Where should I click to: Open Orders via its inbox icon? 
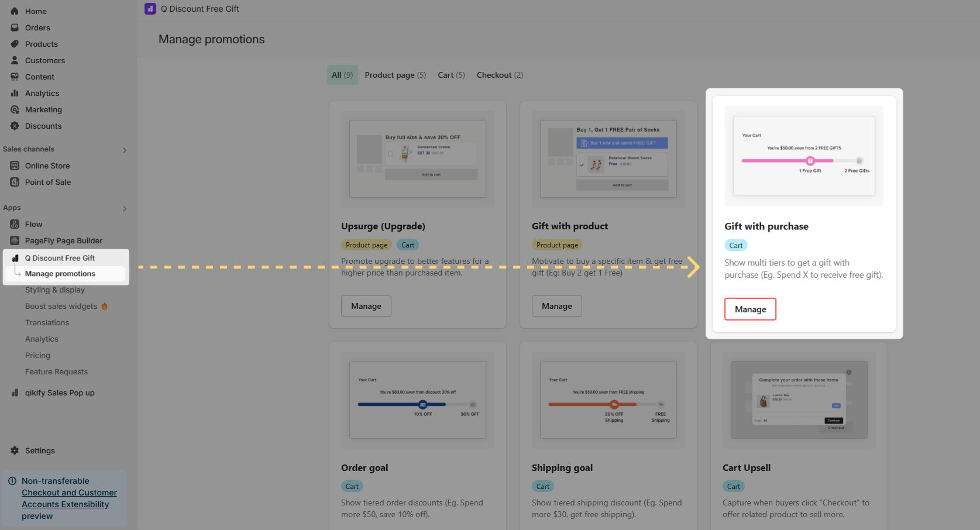point(15,27)
